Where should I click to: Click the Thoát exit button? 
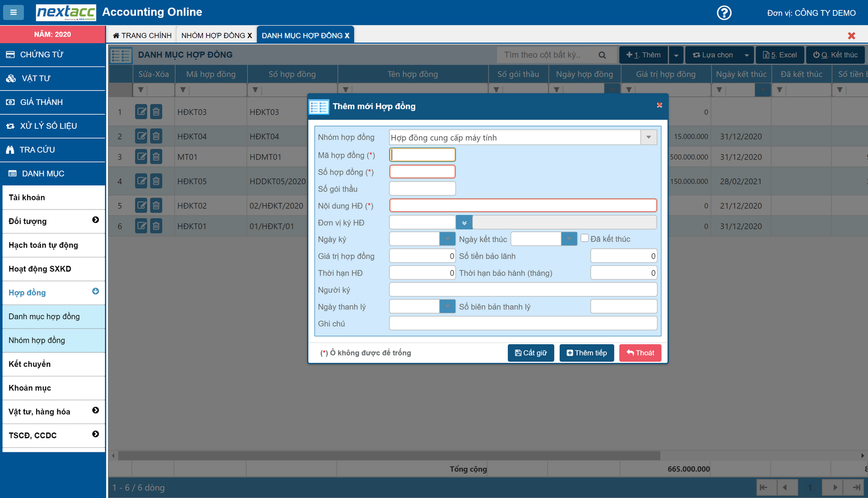click(x=640, y=353)
